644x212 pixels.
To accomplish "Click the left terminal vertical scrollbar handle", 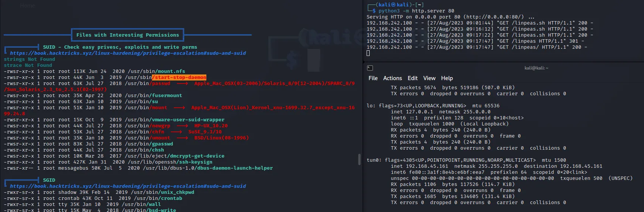I will point(359,159).
